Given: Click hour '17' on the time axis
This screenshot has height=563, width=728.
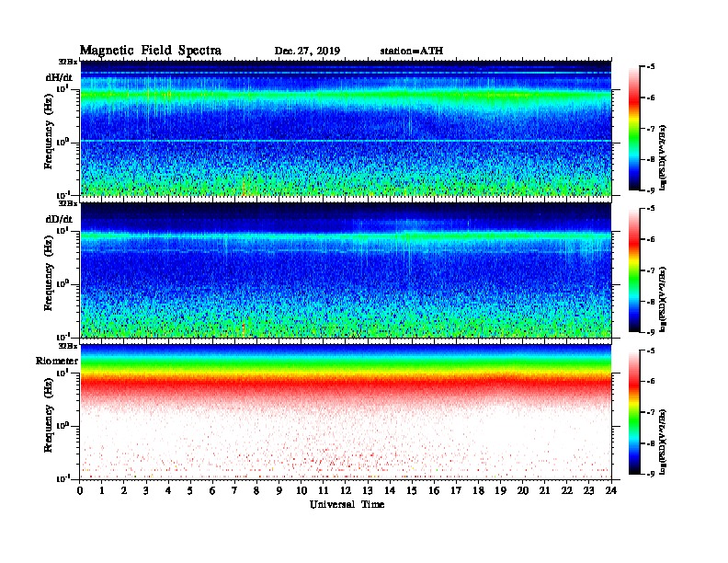Looking at the screenshot, I should click(456, 490).
